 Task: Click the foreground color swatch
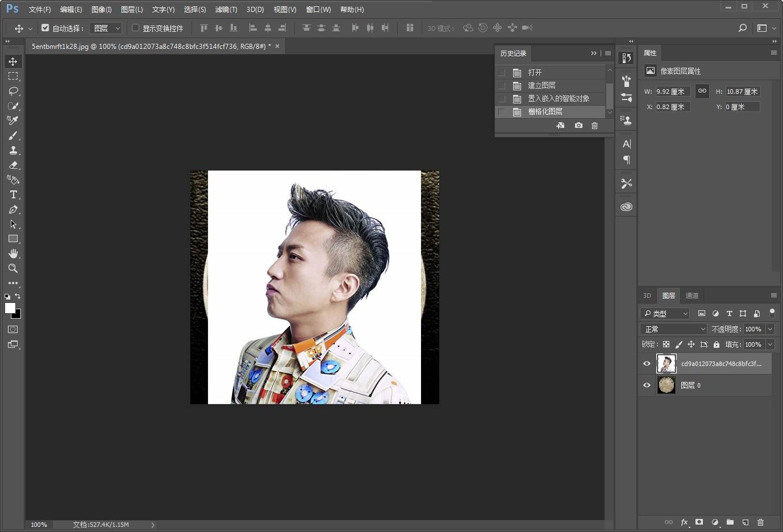[x=10, y=308]
